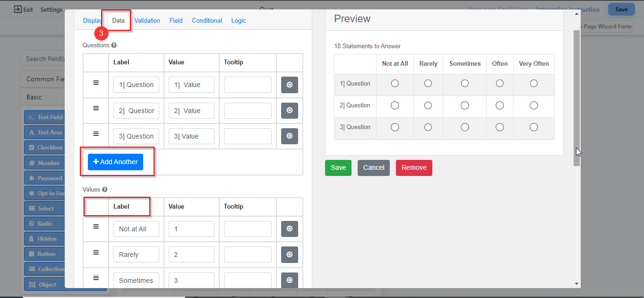Viewport: 644px width, 298px height.
Task: Click remove icon for 2] Question row
Action: pyautogui.click(x=289, y=111)
